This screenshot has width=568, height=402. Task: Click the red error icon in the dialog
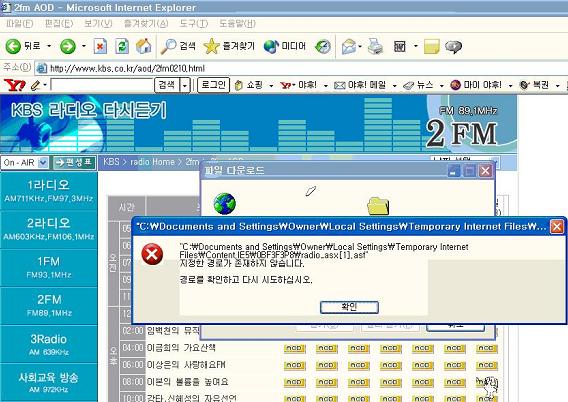point(152,254)
